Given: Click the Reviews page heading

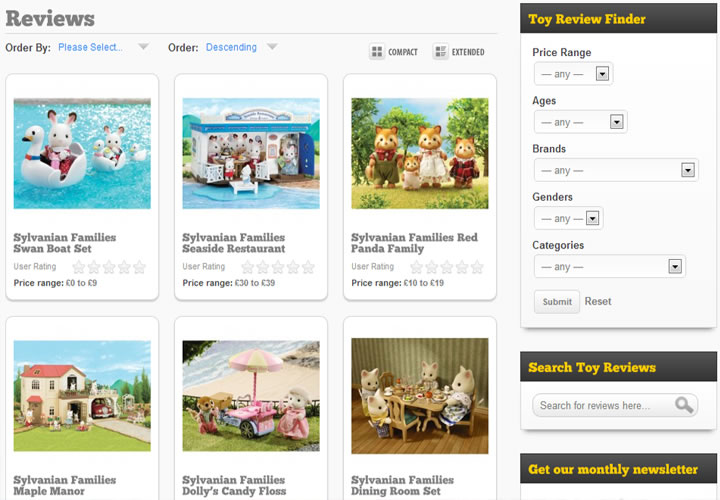Looking at the screenshot, I should (50, 19).
